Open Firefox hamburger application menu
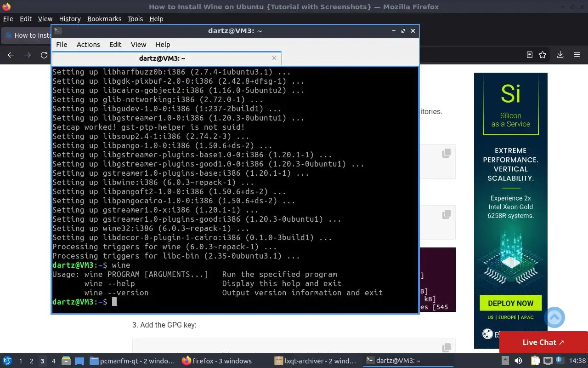The image size is (588, 368). point(577,55)
